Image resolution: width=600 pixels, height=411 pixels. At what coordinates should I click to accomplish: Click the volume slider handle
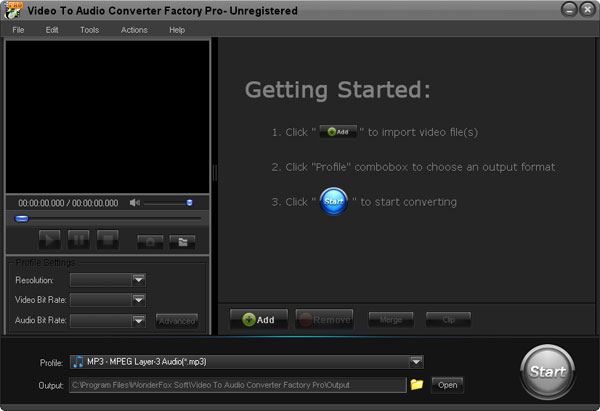189,203
